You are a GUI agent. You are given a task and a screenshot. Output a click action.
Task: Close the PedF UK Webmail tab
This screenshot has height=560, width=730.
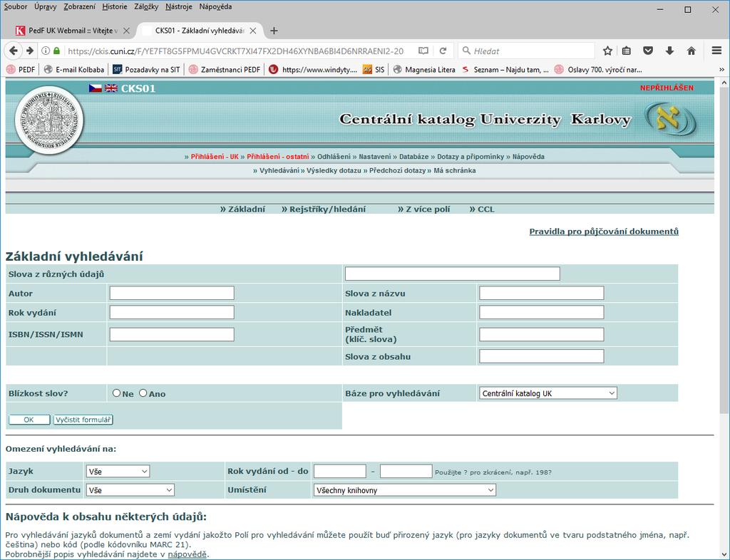pos(126,31)
